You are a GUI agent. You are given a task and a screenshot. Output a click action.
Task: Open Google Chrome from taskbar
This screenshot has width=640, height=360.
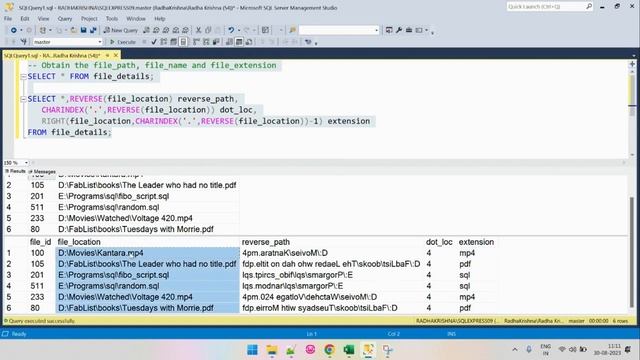329,350
